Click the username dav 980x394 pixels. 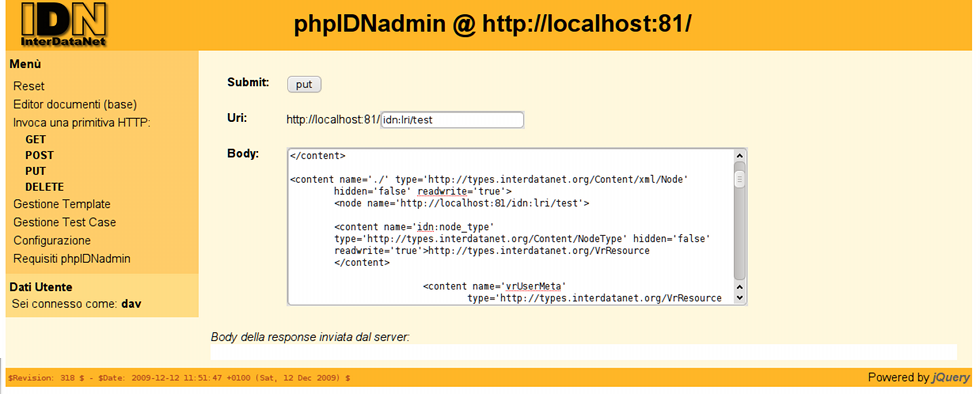pyautogui.click(x=131, y=304)
